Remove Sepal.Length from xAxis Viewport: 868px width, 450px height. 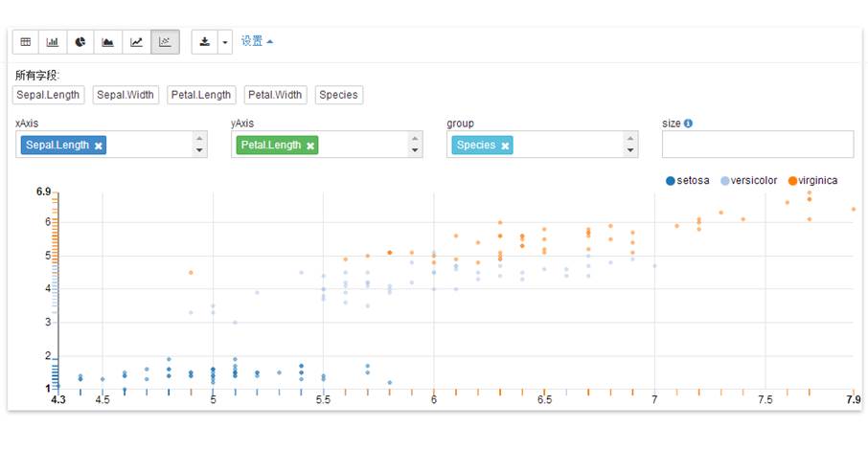click(x=99, y=146)
